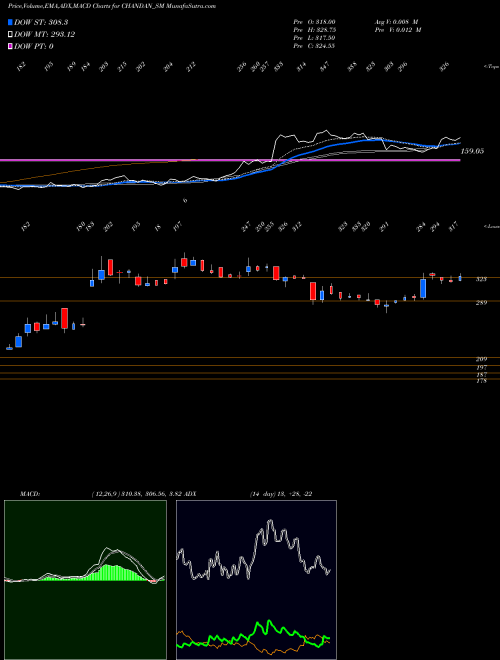This screenshot has width=500, height=660.
Task: Click the 'Pre C: 324.55' value
Action: [314, 46]
